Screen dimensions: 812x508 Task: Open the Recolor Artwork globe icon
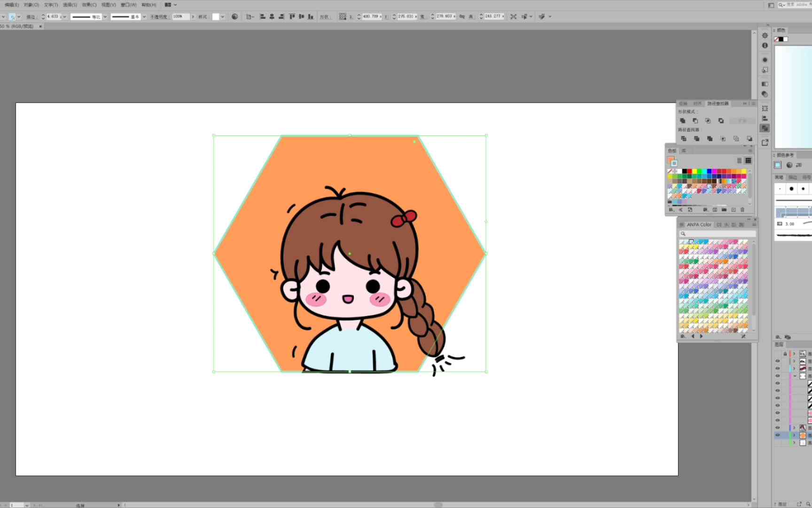tap(235, 16)
